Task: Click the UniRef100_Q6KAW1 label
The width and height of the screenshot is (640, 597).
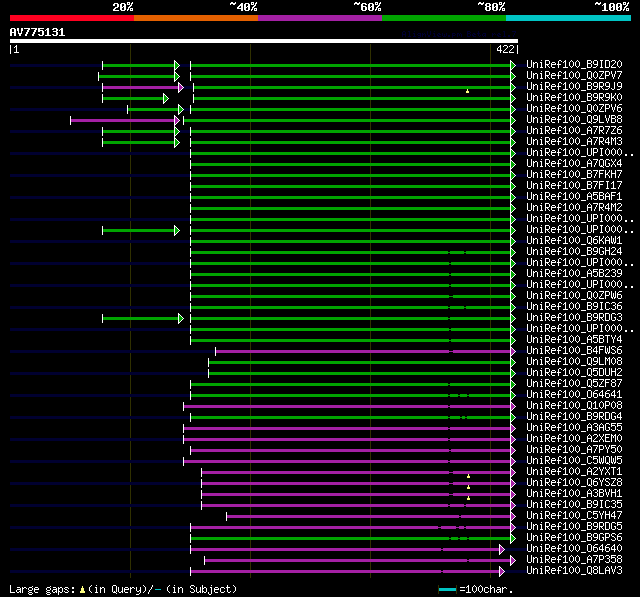Action: click(x=574, y=241)
